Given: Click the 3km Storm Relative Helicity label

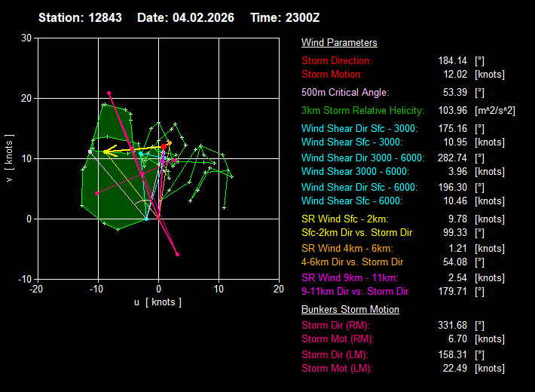Looking at the screenshot, I should click(362, 111).
